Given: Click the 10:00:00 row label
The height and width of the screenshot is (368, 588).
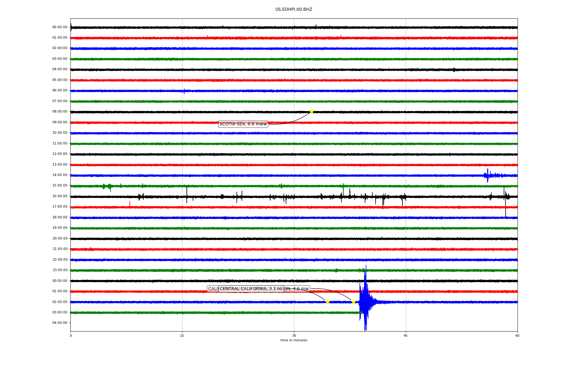Looking at the screenshot, I should (x=60, y=133).
